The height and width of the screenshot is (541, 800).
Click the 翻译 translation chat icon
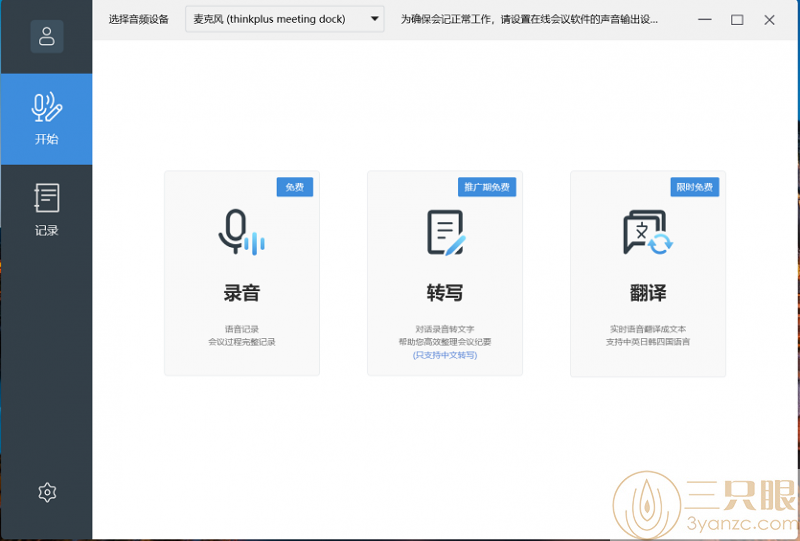tap(648, 232)
